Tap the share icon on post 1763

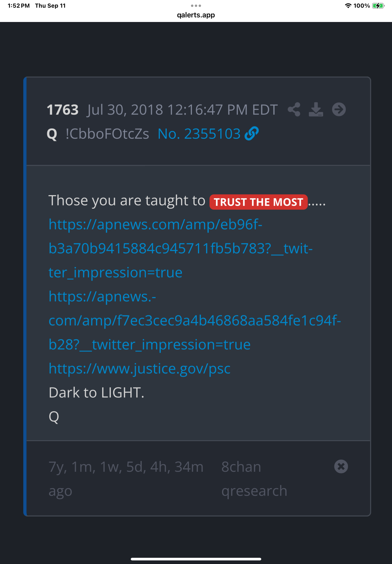point(294,109)
